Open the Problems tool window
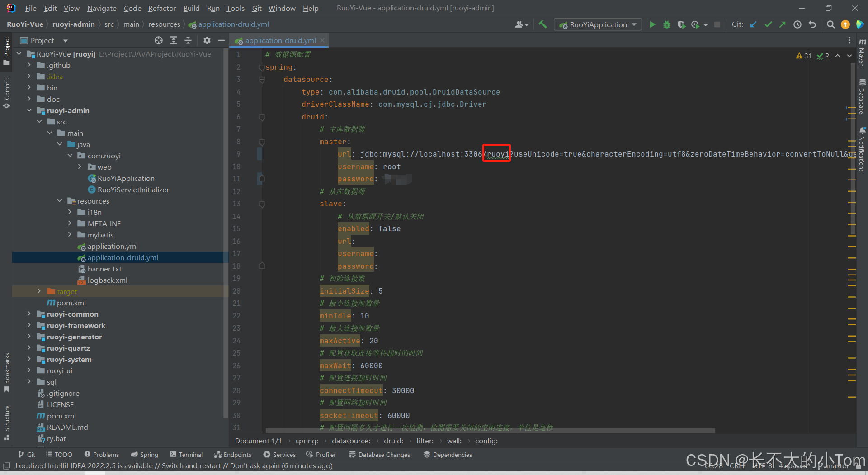 tap(102, 455)
